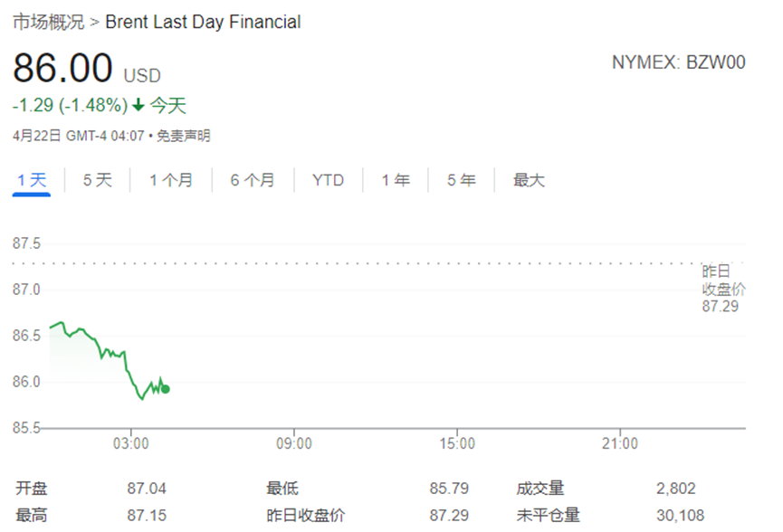Select the 1 天 time range tab

click(32, 180)
